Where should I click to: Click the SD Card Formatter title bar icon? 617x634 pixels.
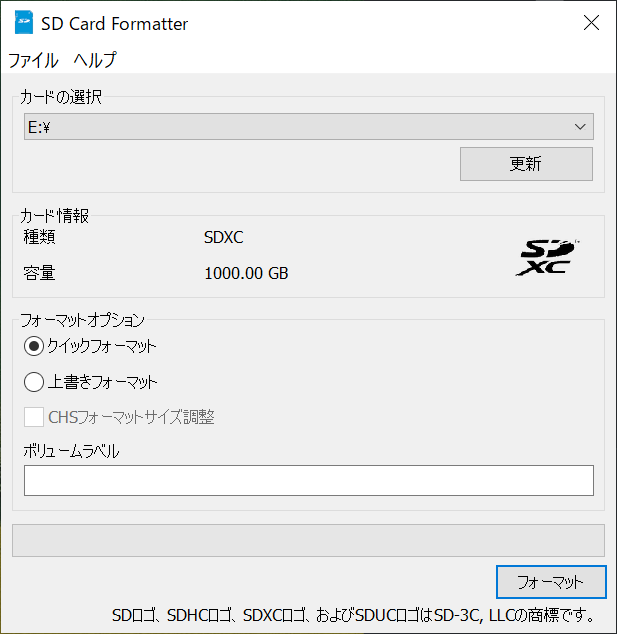pyautogui.click(x=23, y=23)
